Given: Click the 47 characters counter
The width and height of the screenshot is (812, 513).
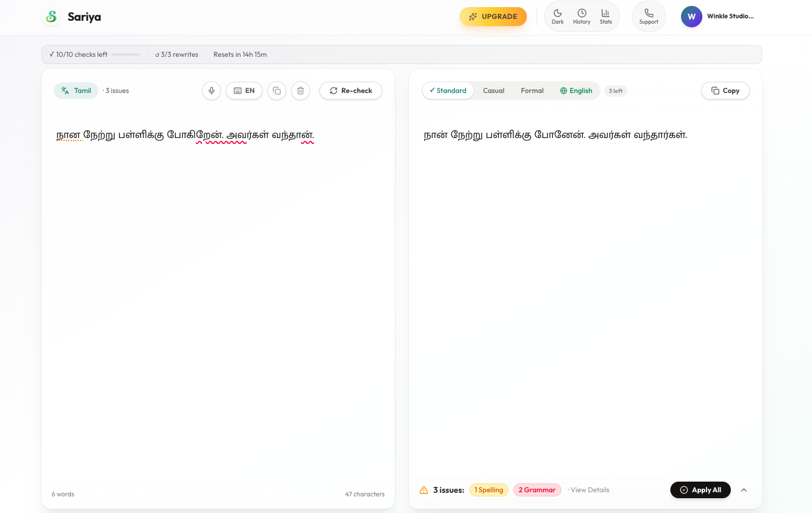Looking at the screenshot, I should [x=365, y=494].
